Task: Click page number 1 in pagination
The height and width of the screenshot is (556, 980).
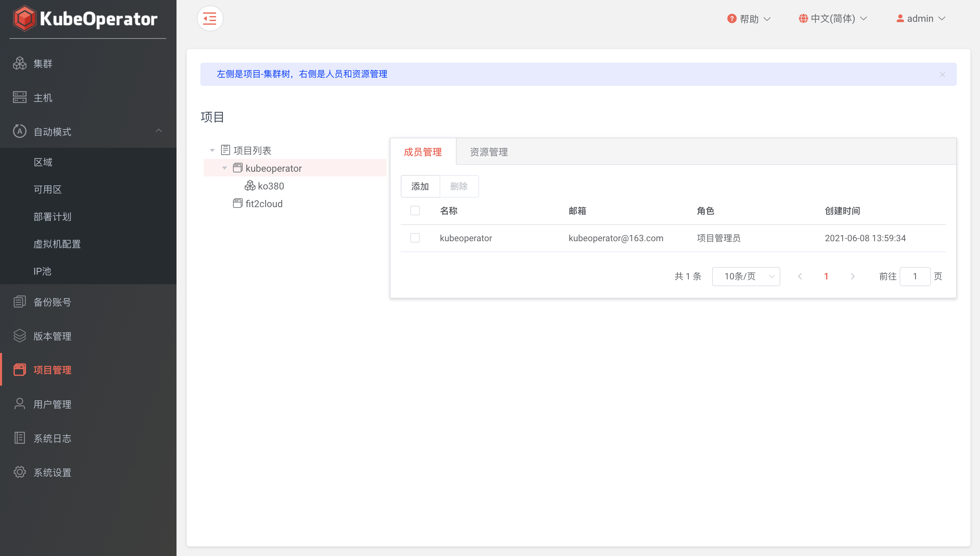Action: click(x=826, y=276)
